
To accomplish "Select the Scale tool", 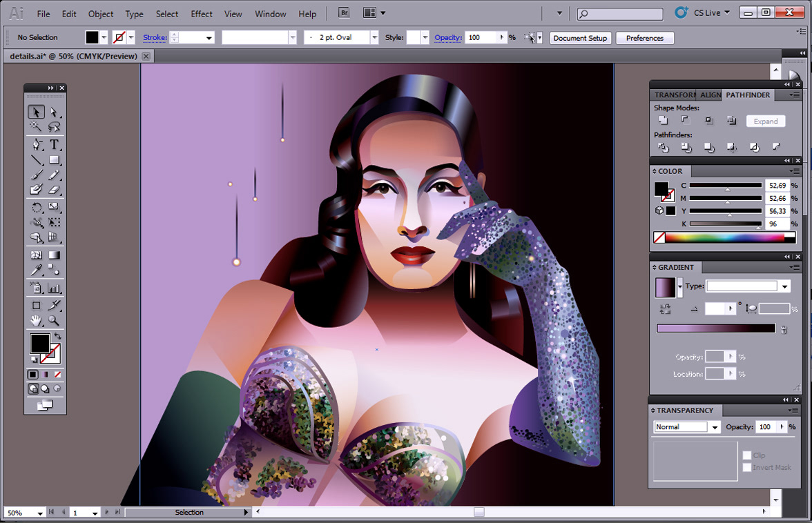I will [x=54, y=208].
